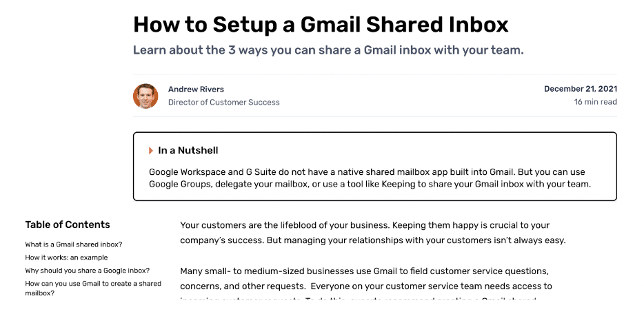Image resolution: width=644 pixels, height=314 pixels.
Task: Select the "In a Nutshell" heading
Action: pos(188,150)
